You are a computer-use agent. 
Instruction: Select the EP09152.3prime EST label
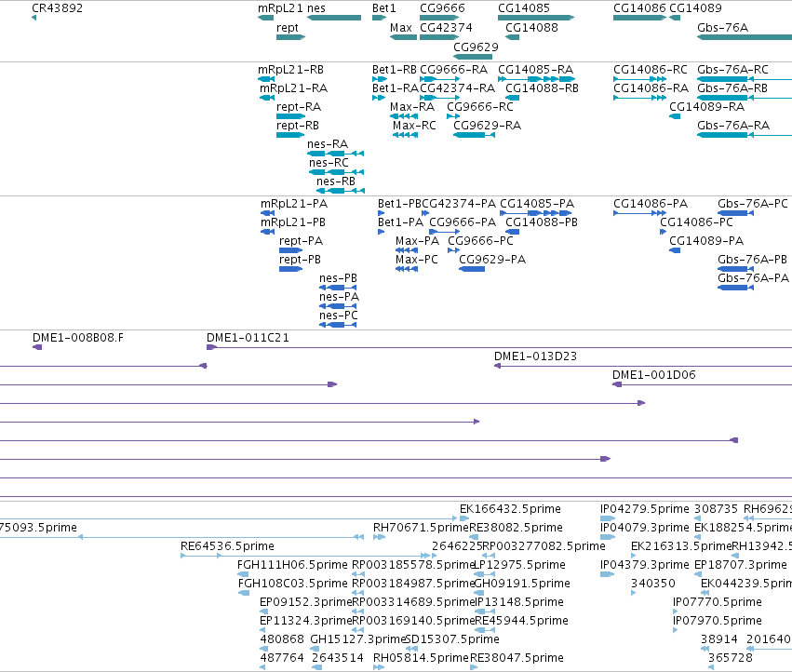click(x=305, y=602)
